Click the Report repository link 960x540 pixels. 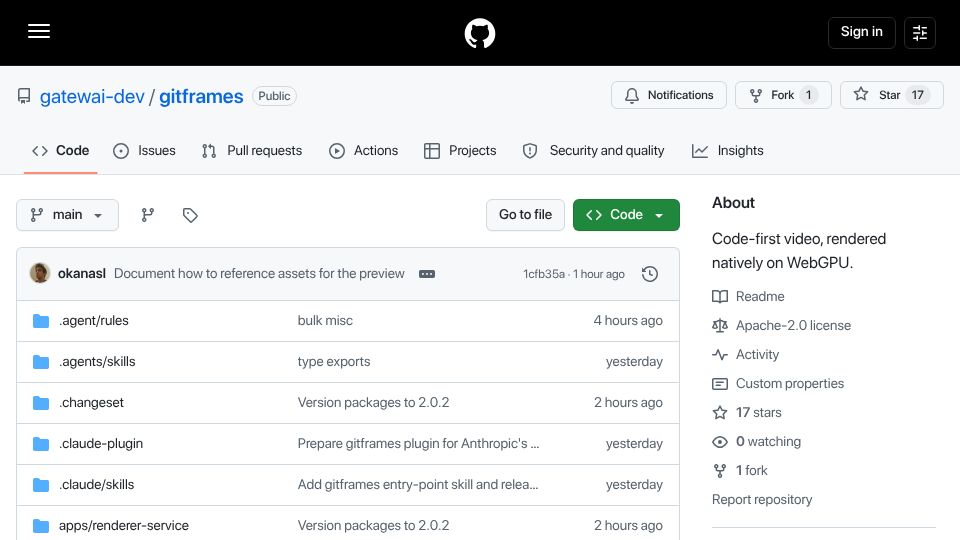coord(762,500)
